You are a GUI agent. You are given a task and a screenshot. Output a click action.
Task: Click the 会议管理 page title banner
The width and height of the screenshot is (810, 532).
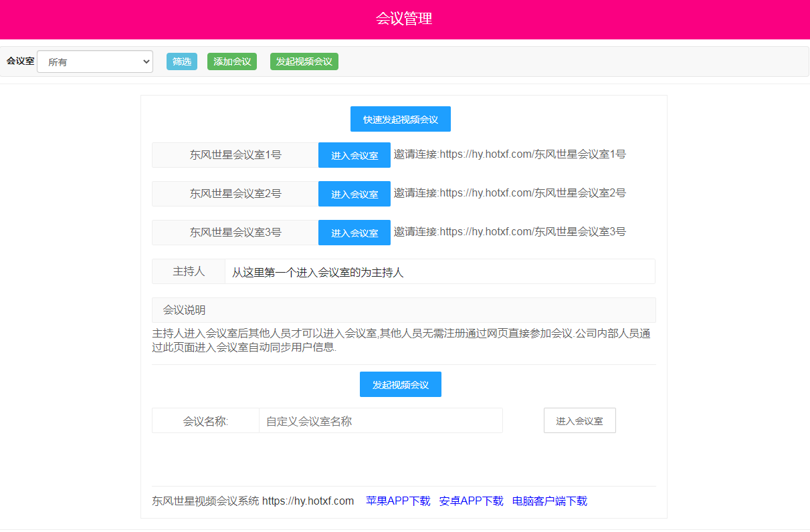(405, 19)
